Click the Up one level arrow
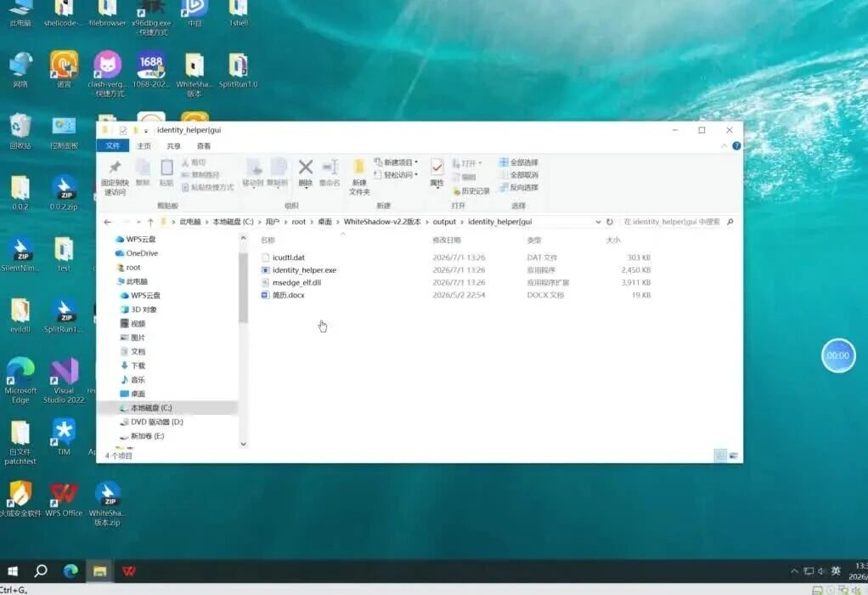The image size is (868, 595). (150, 222)
